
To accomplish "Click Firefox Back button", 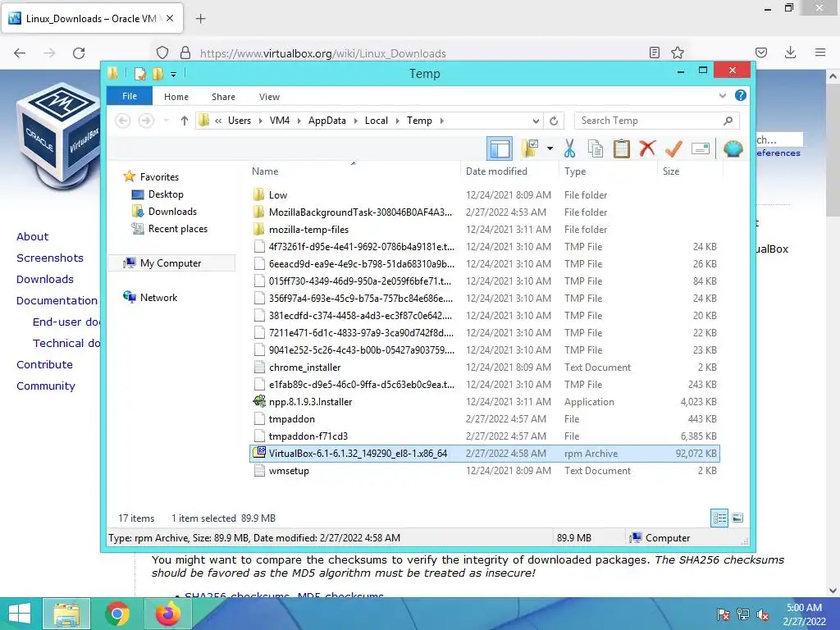I will click(20, 53).
